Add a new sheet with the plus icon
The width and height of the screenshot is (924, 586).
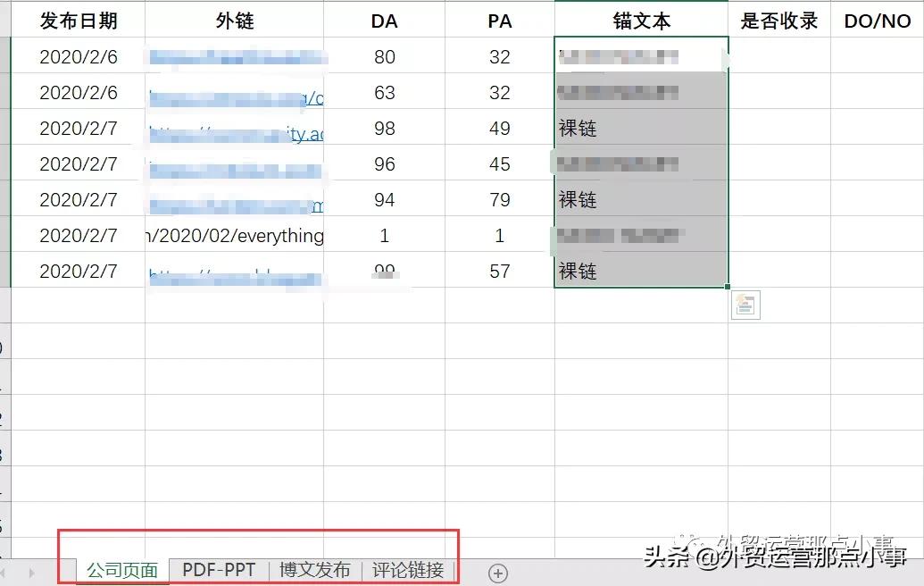[498, 573]
